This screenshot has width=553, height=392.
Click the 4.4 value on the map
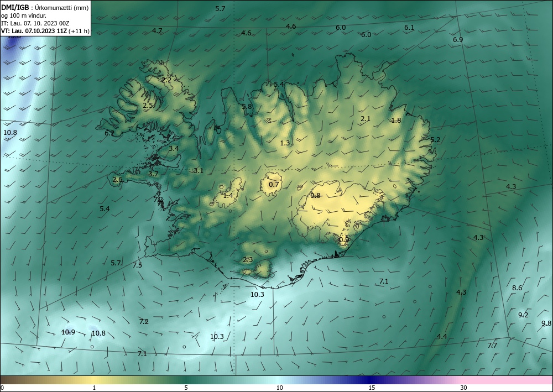click(442, 336)
